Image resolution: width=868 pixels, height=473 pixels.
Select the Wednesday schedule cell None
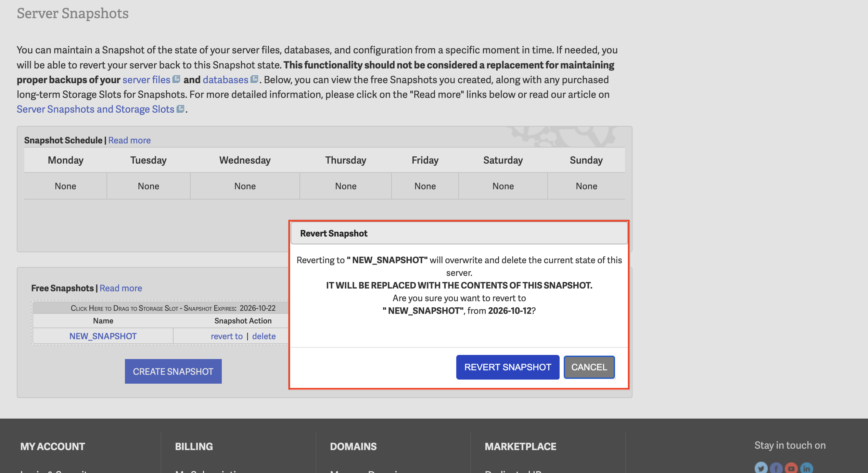pyautogui.click(x=245, y=186)
